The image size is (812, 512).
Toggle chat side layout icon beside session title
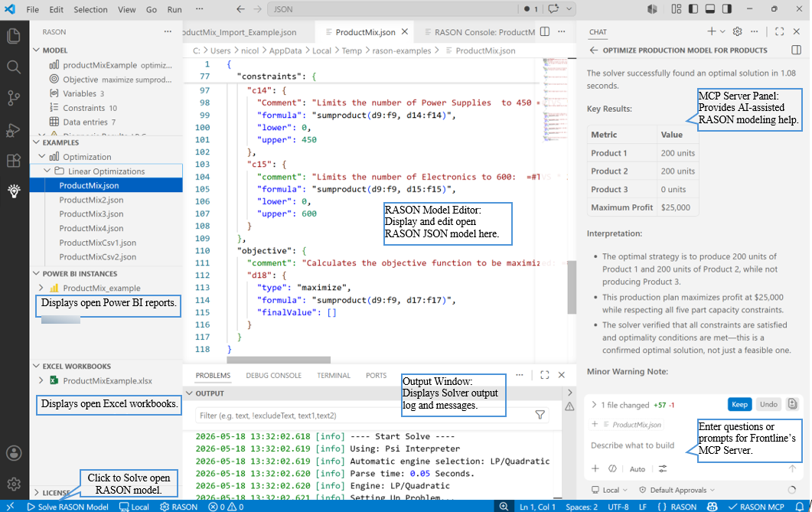[797, 51]
